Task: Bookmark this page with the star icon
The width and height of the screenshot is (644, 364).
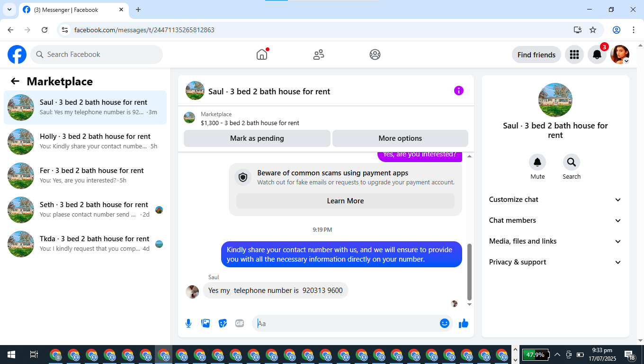Action: pyautogui.click(x=593, y=30)
